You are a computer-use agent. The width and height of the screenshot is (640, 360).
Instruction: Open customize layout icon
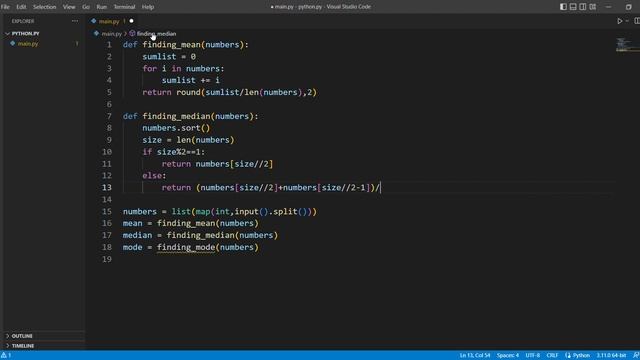point(593,7)
